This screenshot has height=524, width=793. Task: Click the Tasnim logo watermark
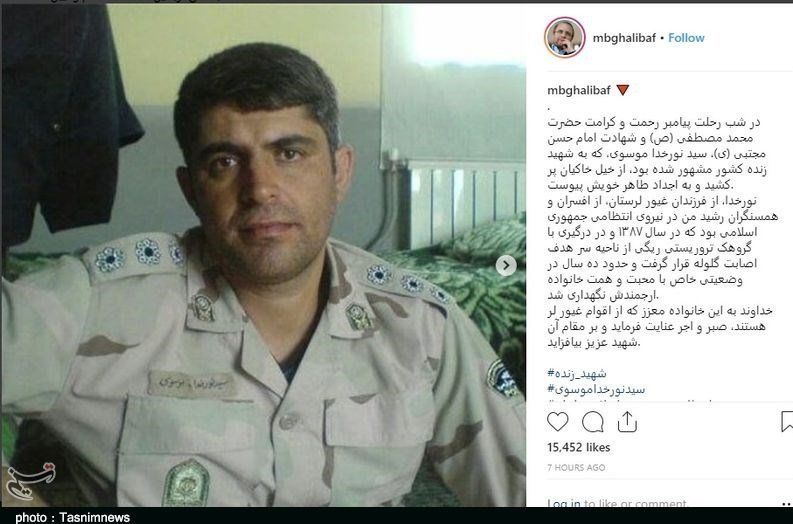tap(30, 482)
